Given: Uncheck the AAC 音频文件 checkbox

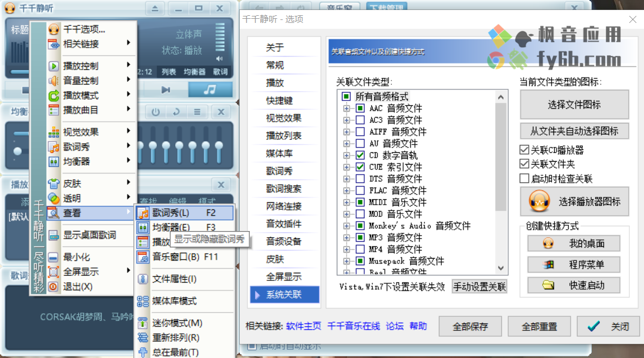Looking at the screenshot, I should [360, 109].
